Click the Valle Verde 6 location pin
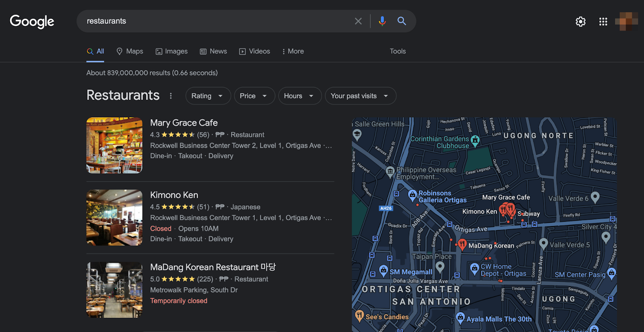This screenshot has height=332, width=644. [595, 197]
